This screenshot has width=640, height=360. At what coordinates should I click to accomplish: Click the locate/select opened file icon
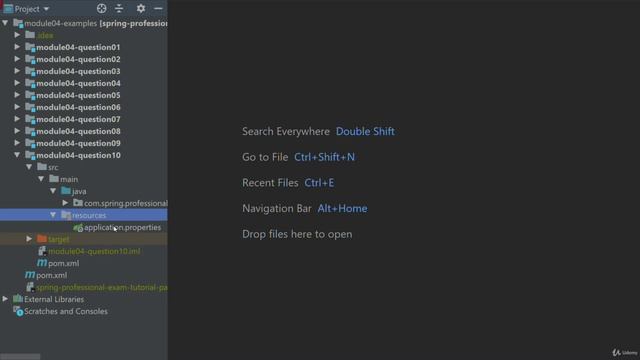point(102,8)
